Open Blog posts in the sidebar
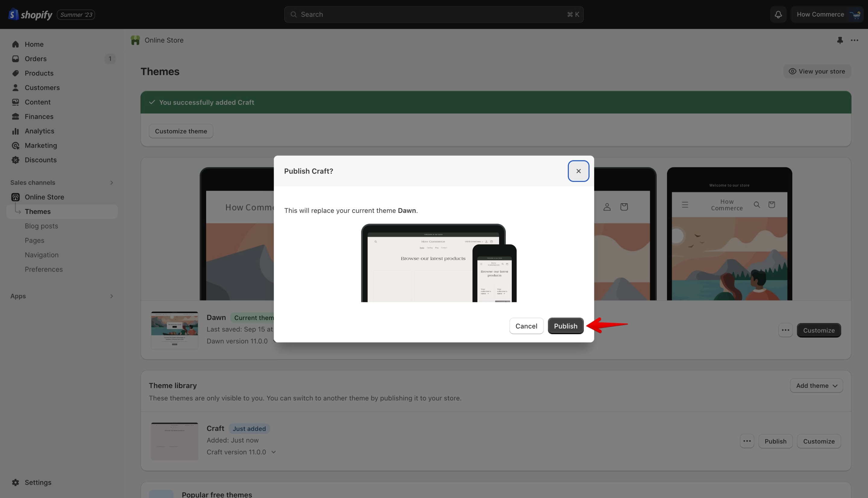868x498 pixels. point(41,226)
